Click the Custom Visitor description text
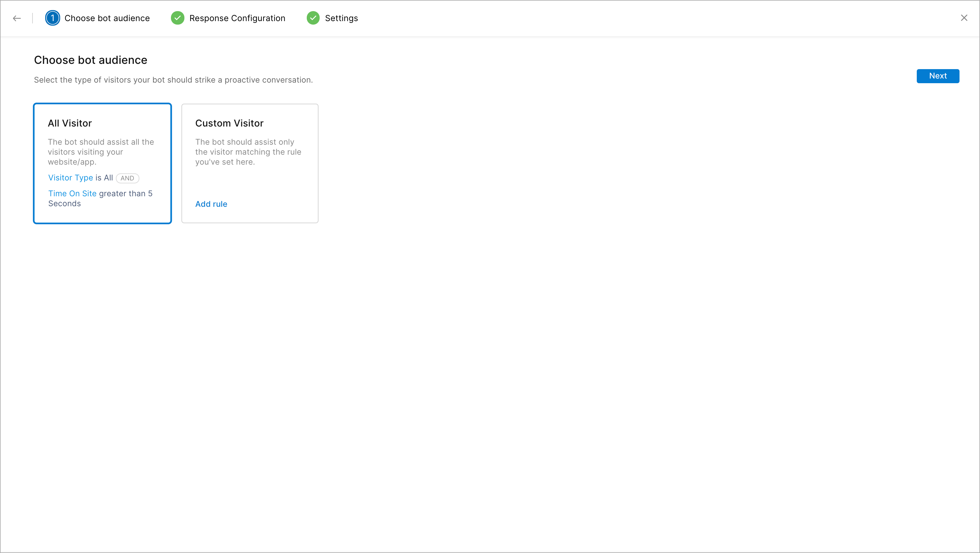 tap(248, 152)
